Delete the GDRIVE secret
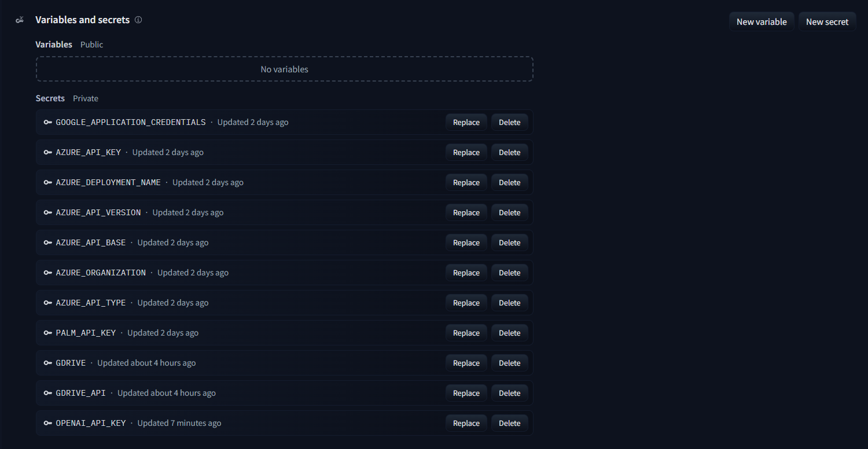Image resolution: width=868 pixels, height=449 pixels. 509,363
